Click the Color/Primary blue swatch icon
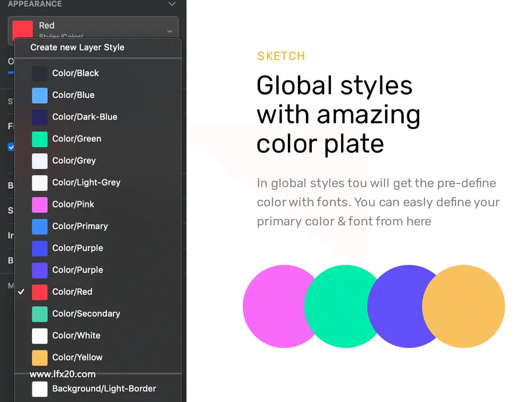This screenshot has width=532, height=402. [x=40, y=227]
